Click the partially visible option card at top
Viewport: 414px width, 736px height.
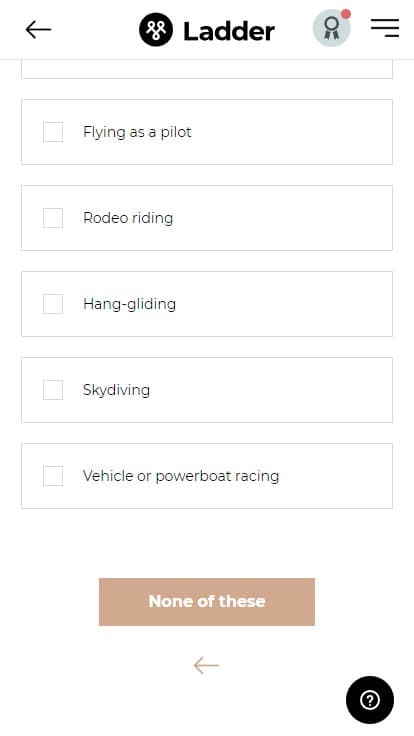click(207, 69)
